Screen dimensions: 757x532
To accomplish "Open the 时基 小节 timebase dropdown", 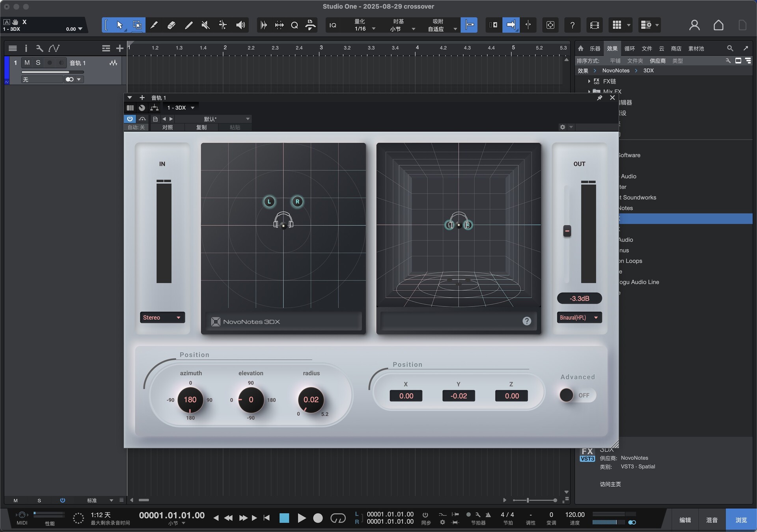I will pos(401,25).
